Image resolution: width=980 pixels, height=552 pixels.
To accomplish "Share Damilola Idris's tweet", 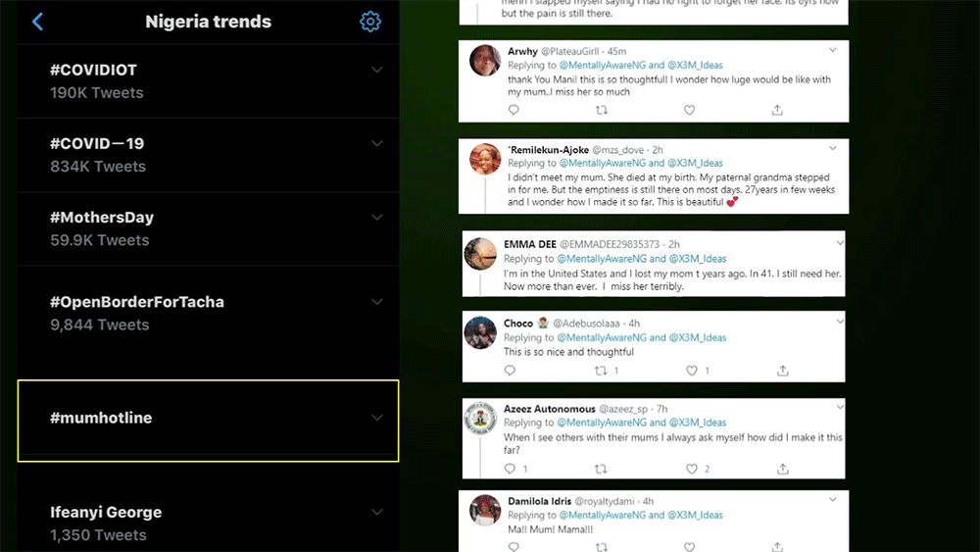I will (x=777, y=547).
